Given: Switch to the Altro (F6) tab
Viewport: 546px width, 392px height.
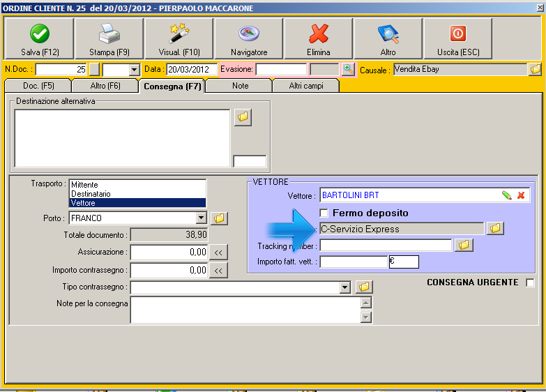Looking at the screenshot, I should pos(105,86).
